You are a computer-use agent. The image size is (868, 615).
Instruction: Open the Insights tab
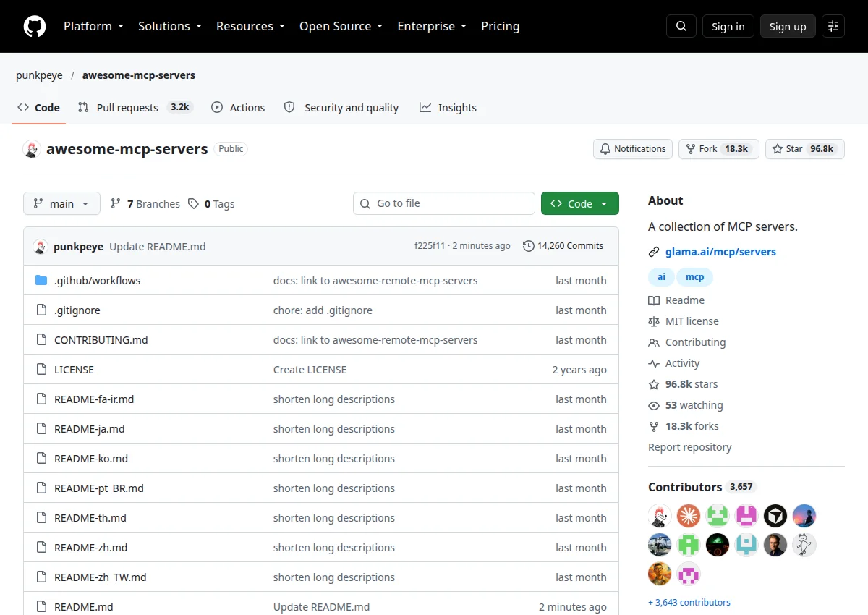click(x=448, y=107)
